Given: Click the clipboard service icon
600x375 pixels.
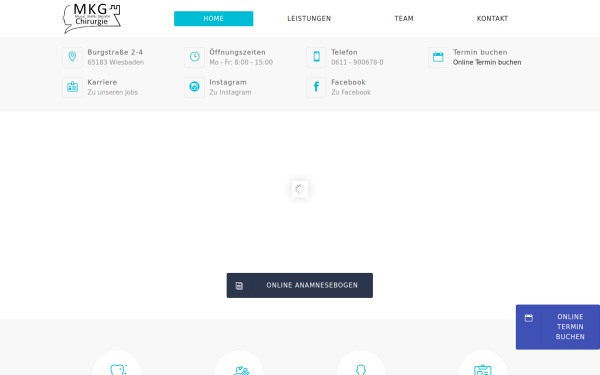Looking at the screenshot, I should (x=483, y=370).
